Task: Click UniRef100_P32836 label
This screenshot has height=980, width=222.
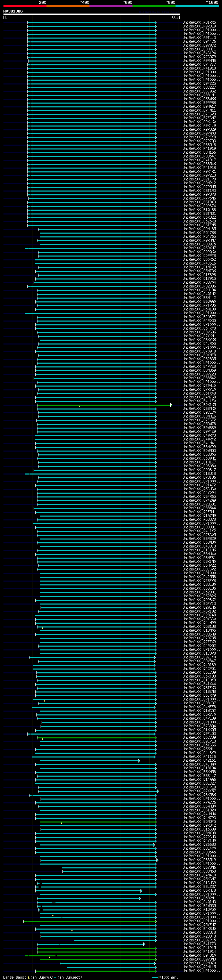Action: [x=199, y=286]
